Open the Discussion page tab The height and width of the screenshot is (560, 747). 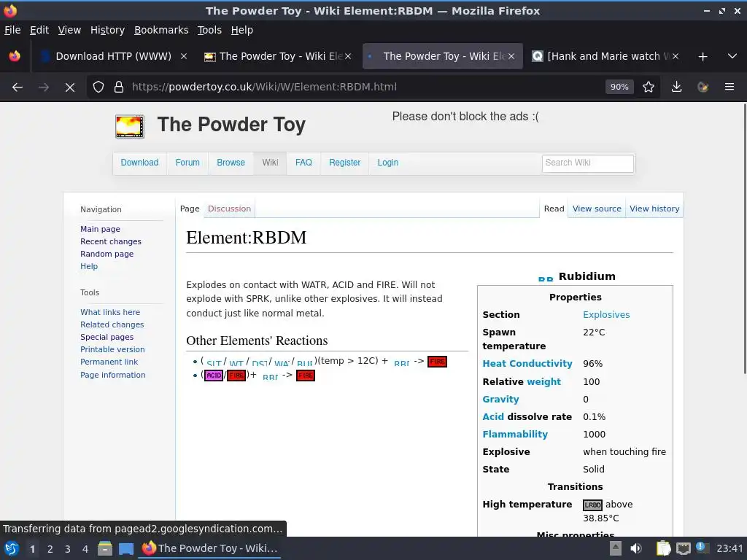[229, 209]
